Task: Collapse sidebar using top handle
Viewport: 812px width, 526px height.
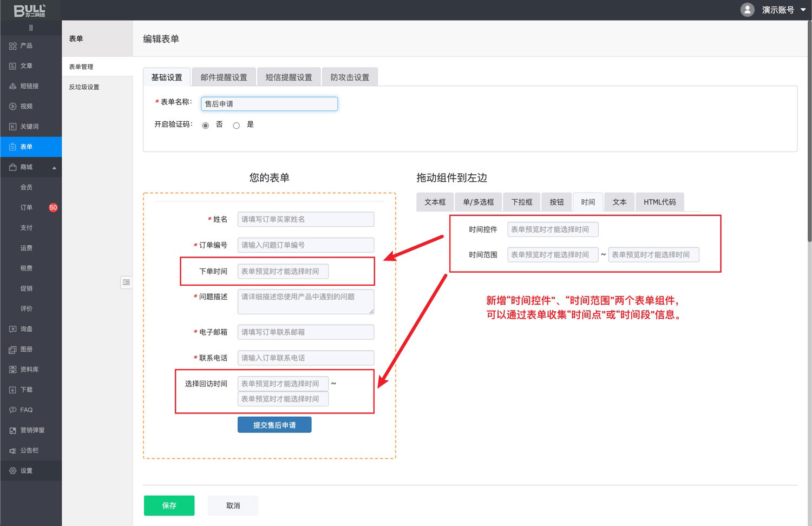Action: (x=31, y=28)
